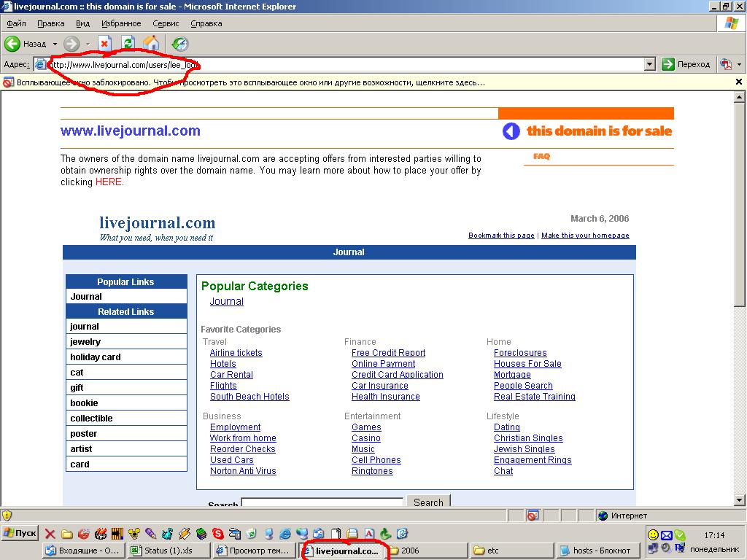Screen dimensions: 747x560
Task: Stop loading with the red X toolbar icon
Action: point(104,44)
